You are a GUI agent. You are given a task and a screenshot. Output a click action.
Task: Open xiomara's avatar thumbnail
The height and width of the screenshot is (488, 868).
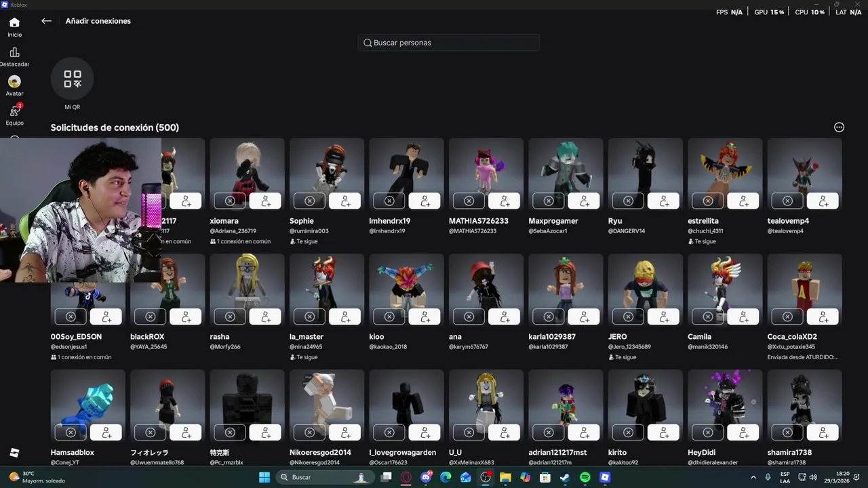[248, 174]
